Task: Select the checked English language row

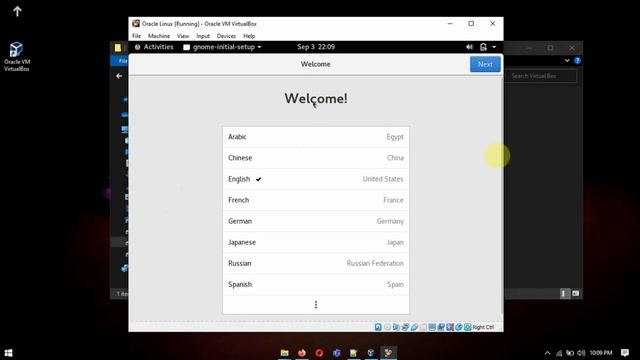Action: tap(316, 179)
